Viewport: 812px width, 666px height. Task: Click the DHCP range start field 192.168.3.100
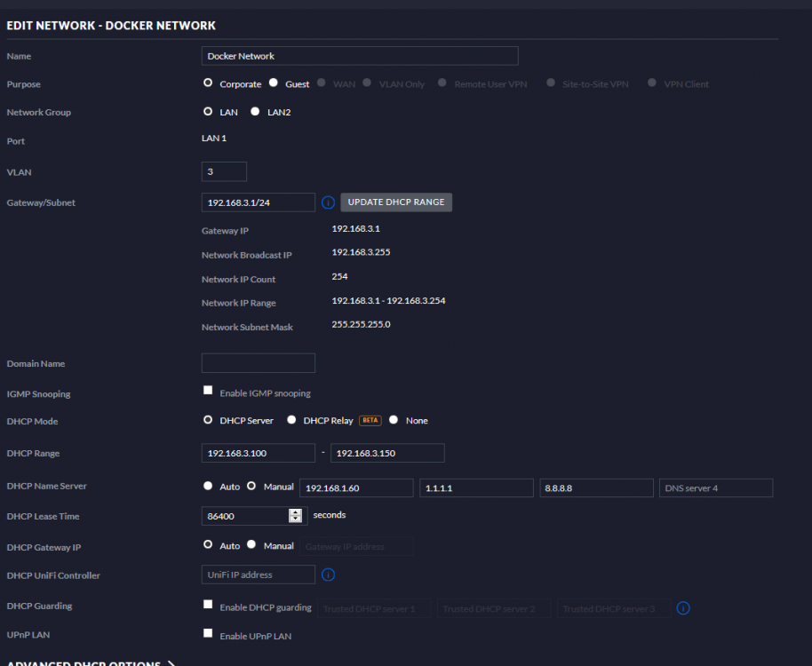tap(259, 453)
